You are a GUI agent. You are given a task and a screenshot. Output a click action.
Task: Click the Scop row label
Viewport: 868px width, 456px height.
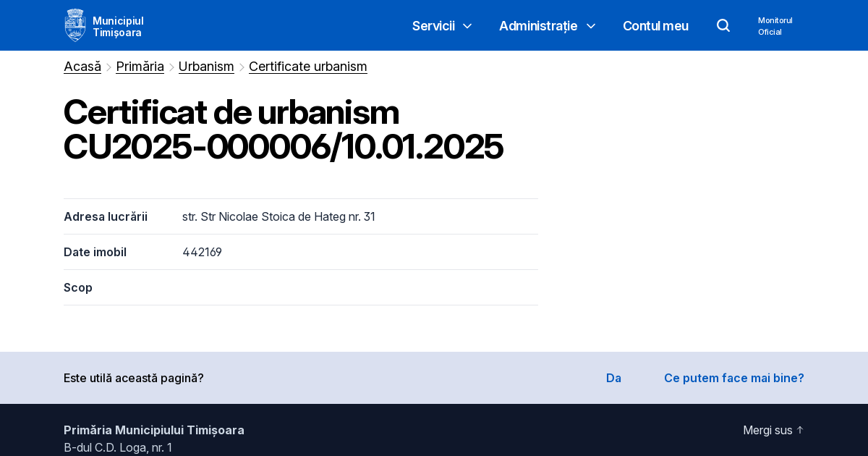pyautogui.click(x=78, y=287)
